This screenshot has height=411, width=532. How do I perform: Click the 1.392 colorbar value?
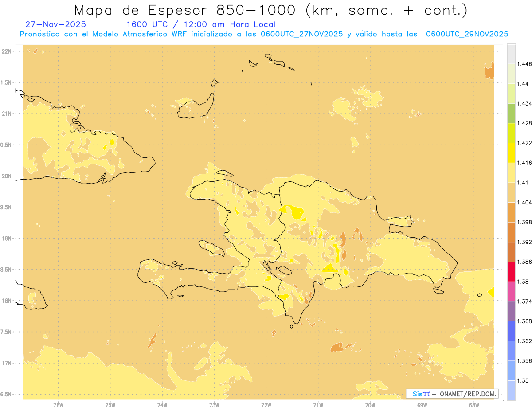click(524, 242)
